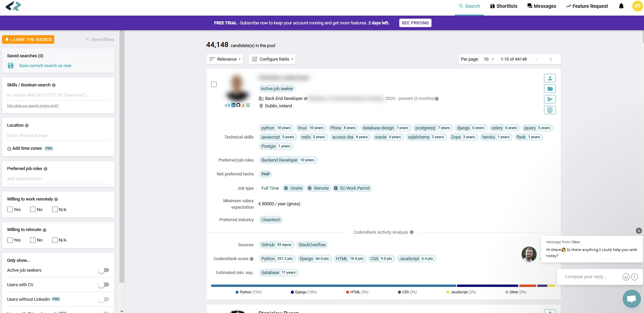Show info tooltip for Location filter
644x313 pixels.
click(x=27, y=125)
